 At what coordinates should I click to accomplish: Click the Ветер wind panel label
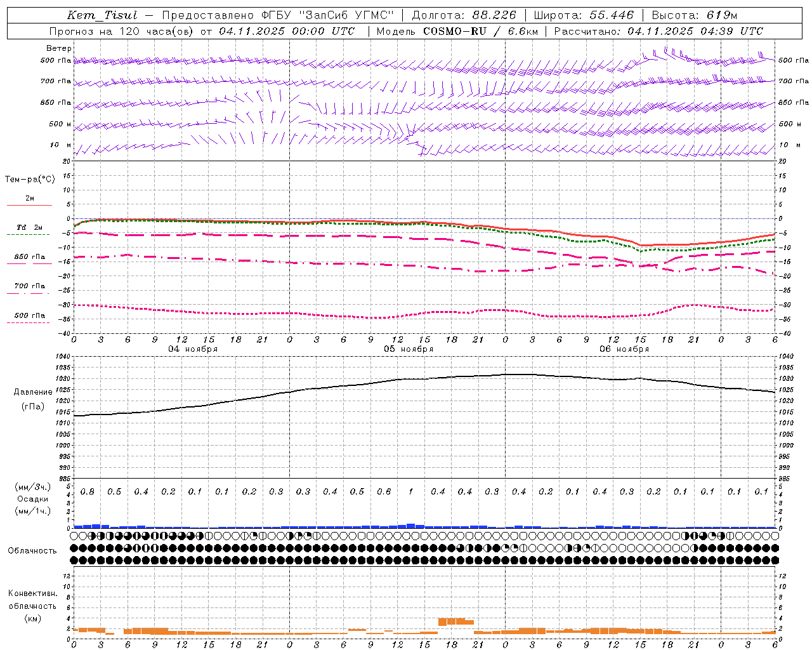click(x=59, y=48)
